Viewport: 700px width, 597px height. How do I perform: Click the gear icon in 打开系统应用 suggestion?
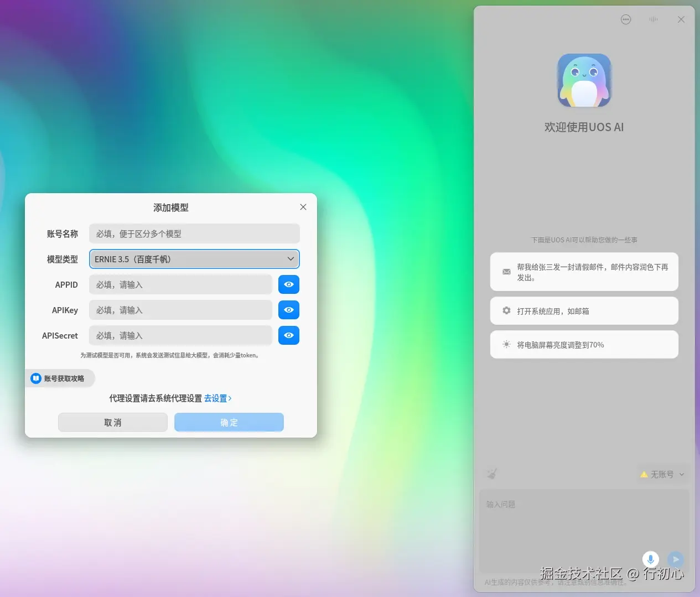[x=506, y=311]
